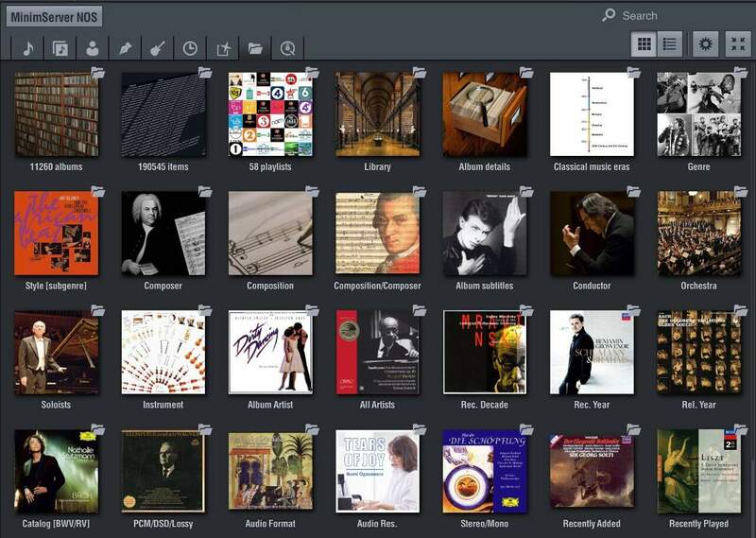This screenshot has height=538, width=756.
Task: Click the clock icon tab for recent items
Action: pos(190,47)
